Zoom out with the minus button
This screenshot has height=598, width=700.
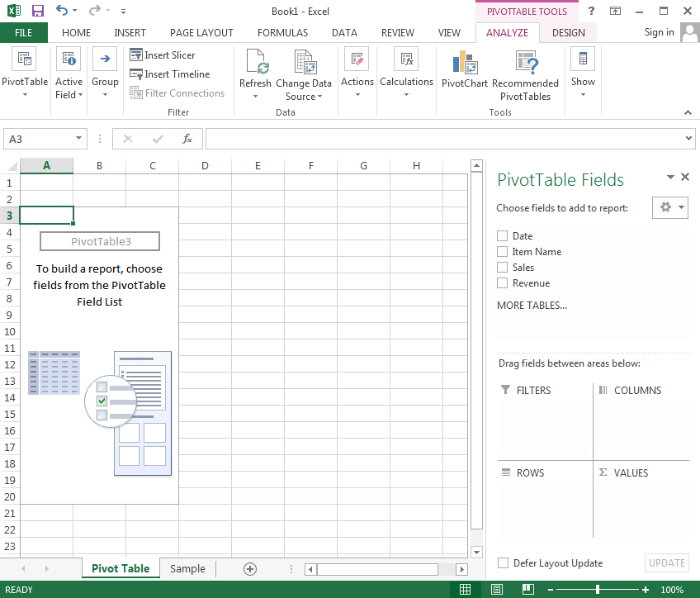[x=551, y=590]
